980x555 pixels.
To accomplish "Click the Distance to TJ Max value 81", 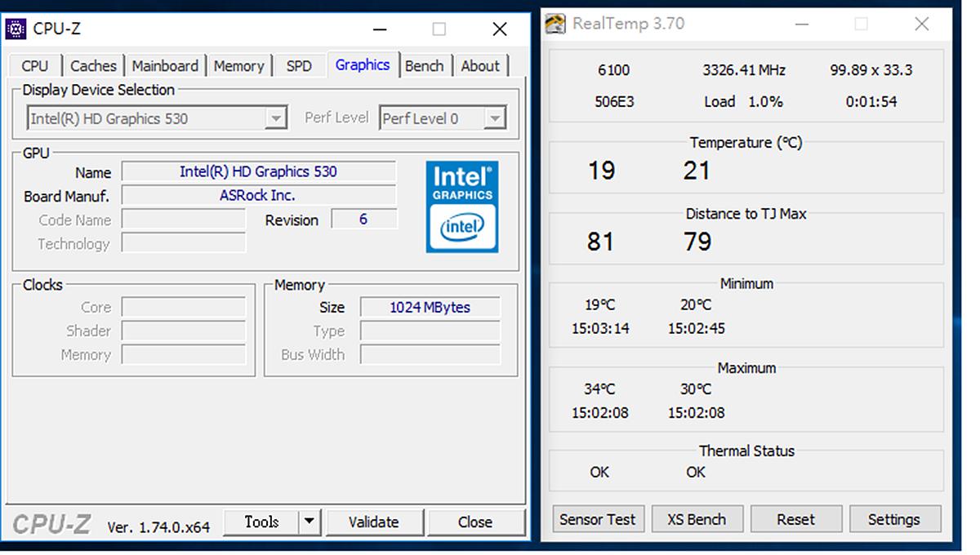I will 600,242.
